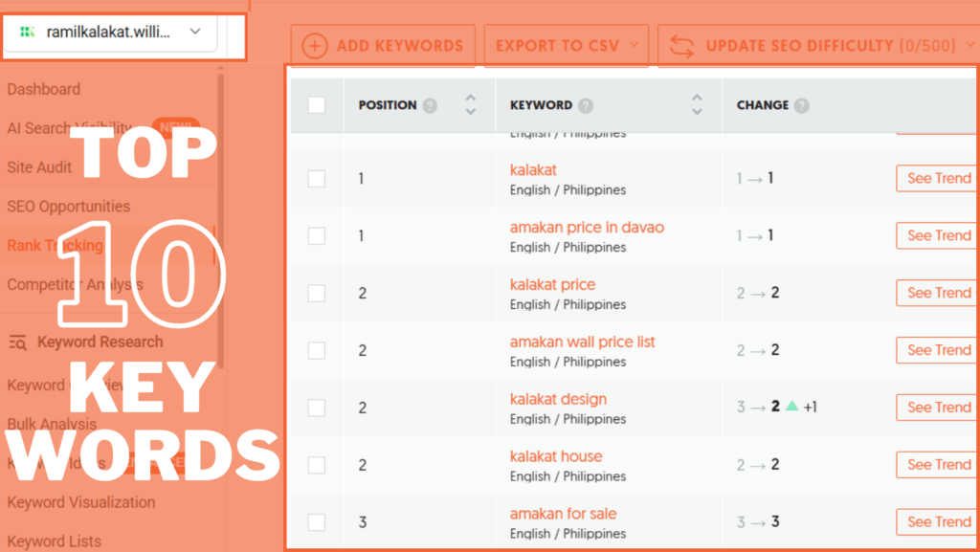
Task: Click the green up-triangle on kalakat design row
Action: (792, 406)
